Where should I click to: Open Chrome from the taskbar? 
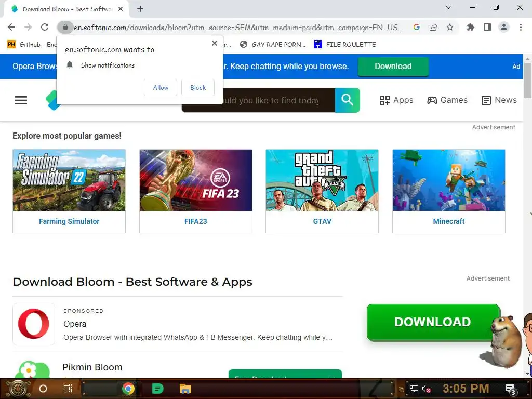[128, 389]
